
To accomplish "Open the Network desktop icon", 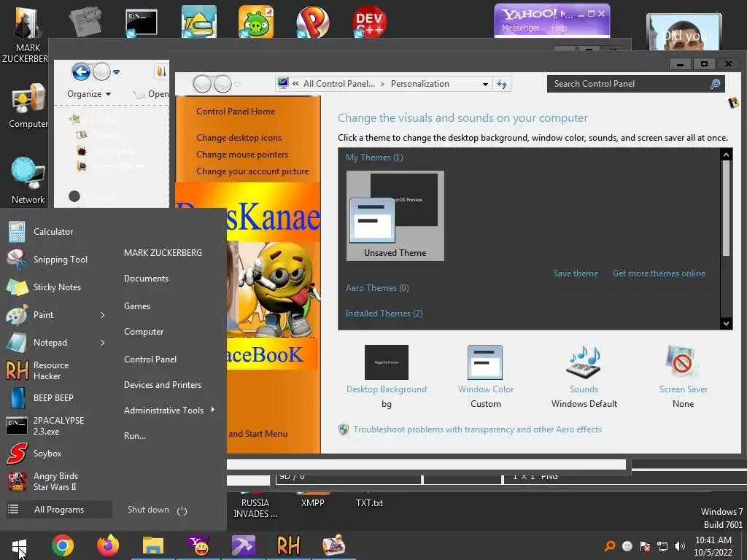I will click(28, 181).
